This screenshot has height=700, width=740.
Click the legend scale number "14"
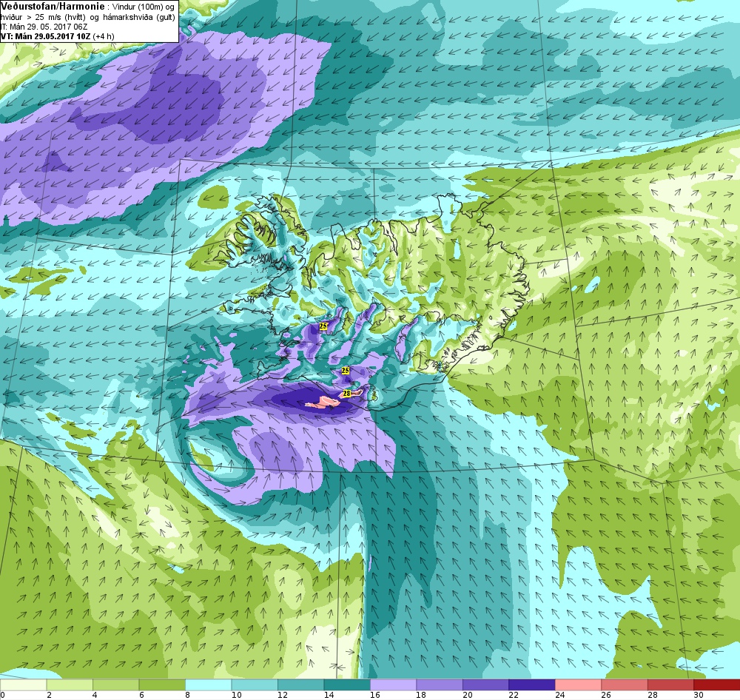(x=329, y=695)
